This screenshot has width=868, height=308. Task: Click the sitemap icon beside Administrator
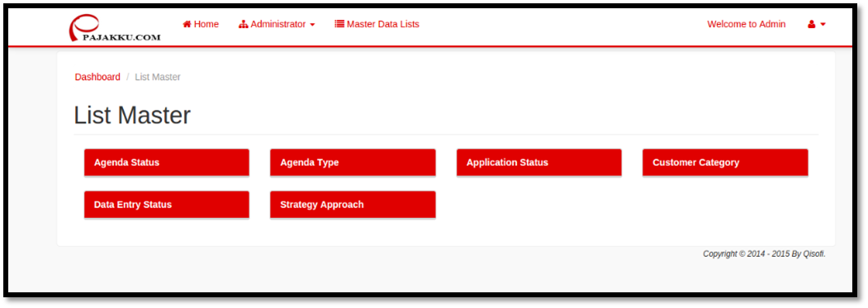243,25
